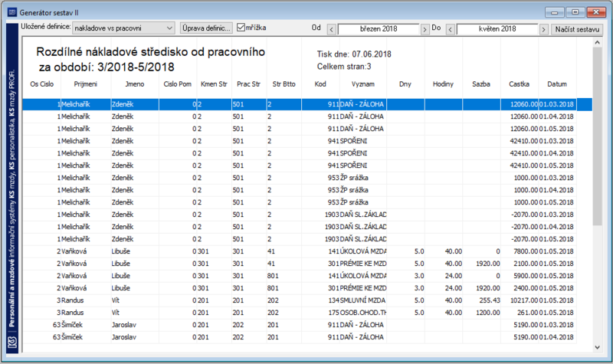Click the Jmeno column header

[x=135, y=84]
